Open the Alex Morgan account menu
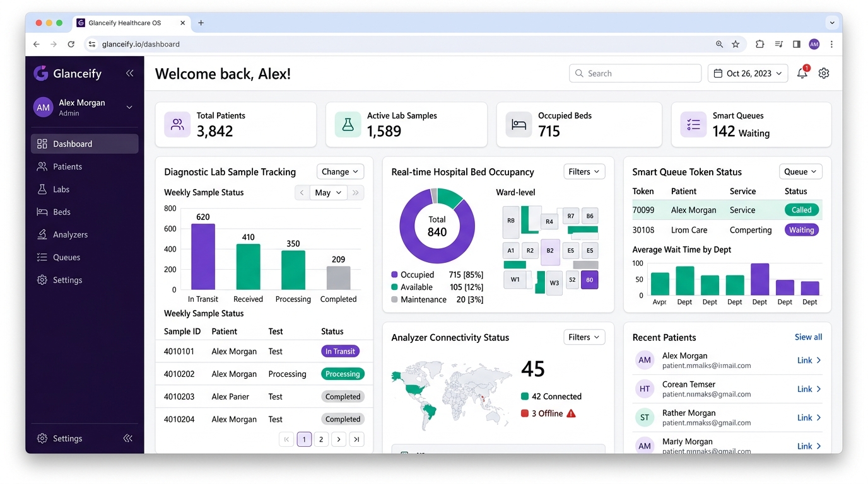The width and height of the screenshot is (868, 484). point(84,108)
